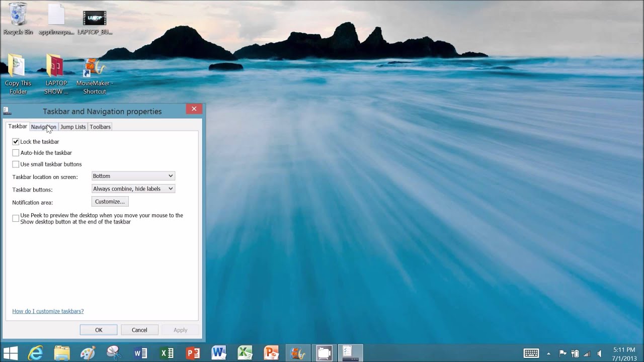644x362 pixels.
Task: Select the apptimerpa... file on desktop
Action: point(56,19)
